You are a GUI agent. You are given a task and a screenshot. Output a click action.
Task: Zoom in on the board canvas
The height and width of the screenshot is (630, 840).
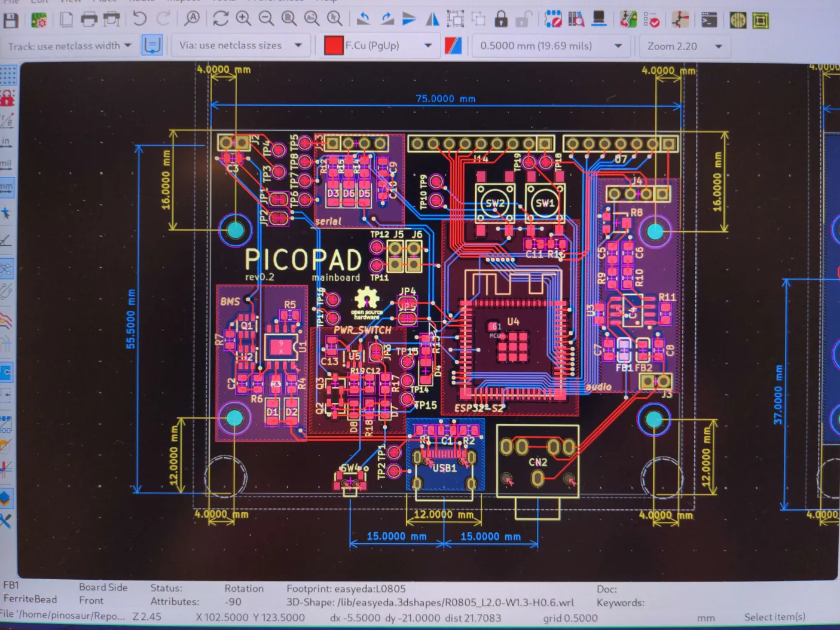point(243,19)
